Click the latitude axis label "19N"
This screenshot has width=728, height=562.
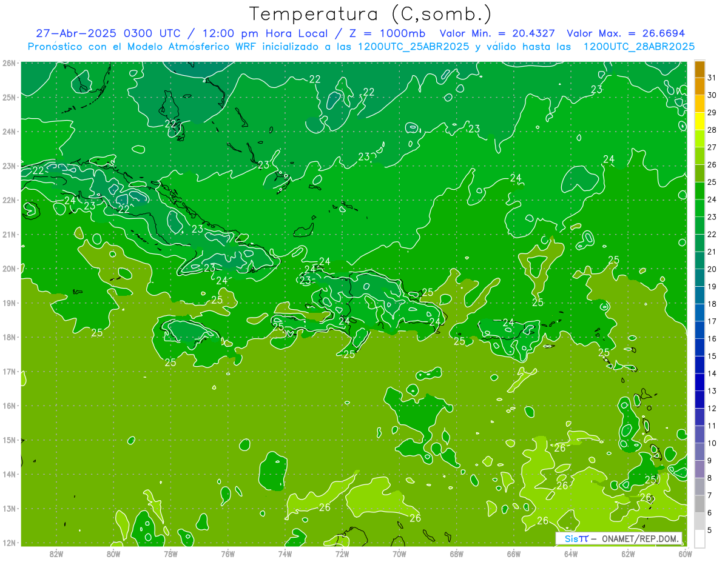(x=10, y=303)
